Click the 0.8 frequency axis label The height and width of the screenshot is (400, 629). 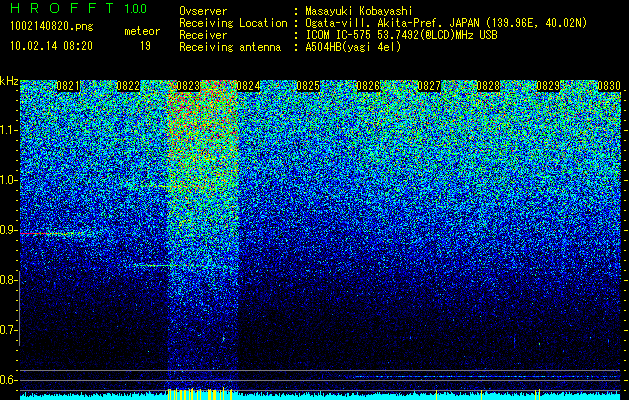(x=8, y=280)
